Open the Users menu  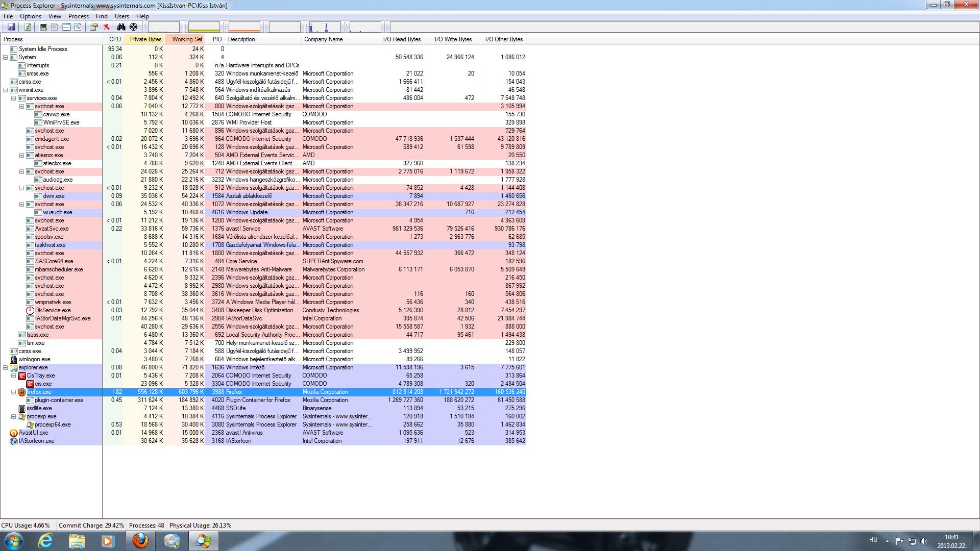pos(122,16)
